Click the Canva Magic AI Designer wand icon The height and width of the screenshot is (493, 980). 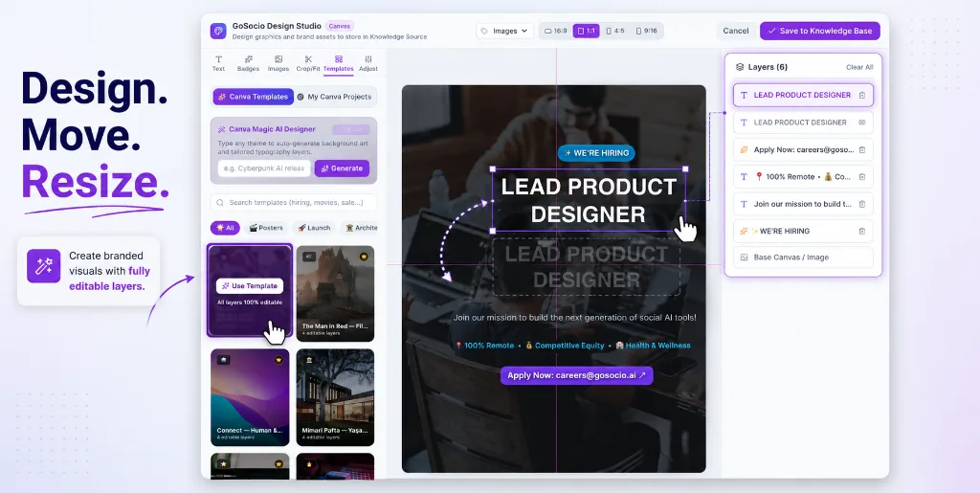pos(221,129)
